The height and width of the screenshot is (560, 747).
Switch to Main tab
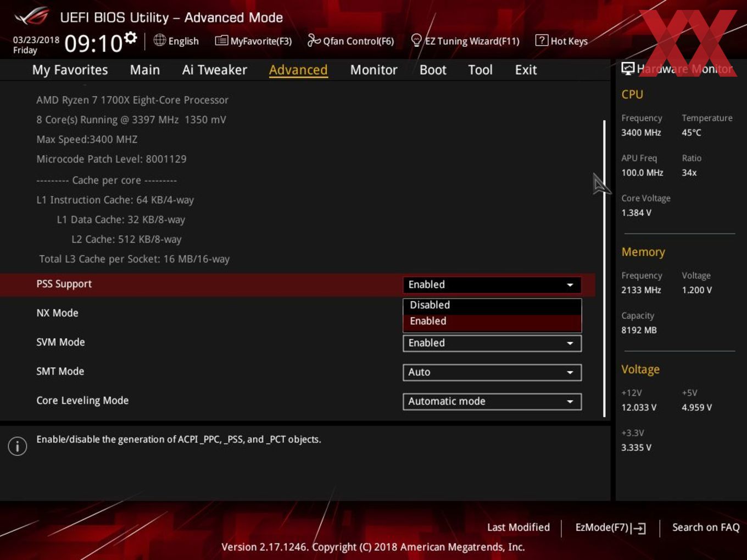pos(145,70)
